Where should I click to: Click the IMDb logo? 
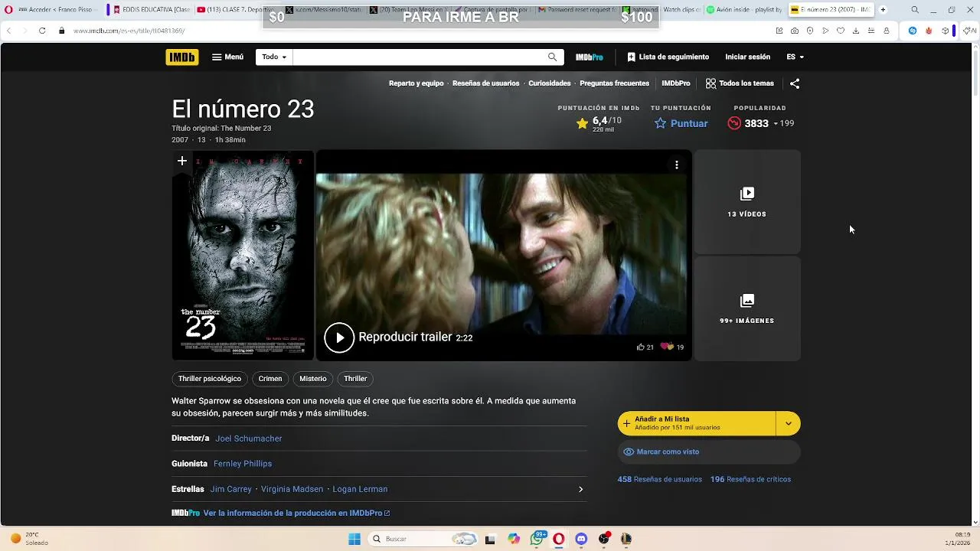[181, 57]
